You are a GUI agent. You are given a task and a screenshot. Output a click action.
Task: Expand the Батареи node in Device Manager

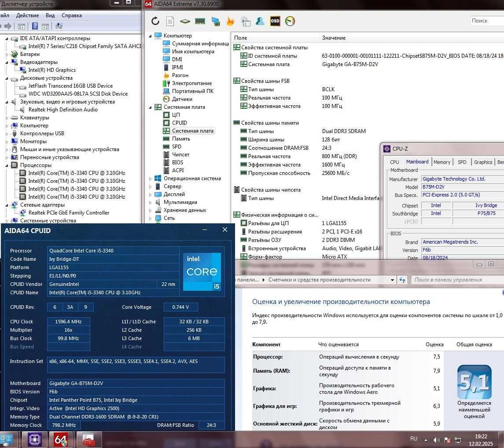tap(7, 54)
